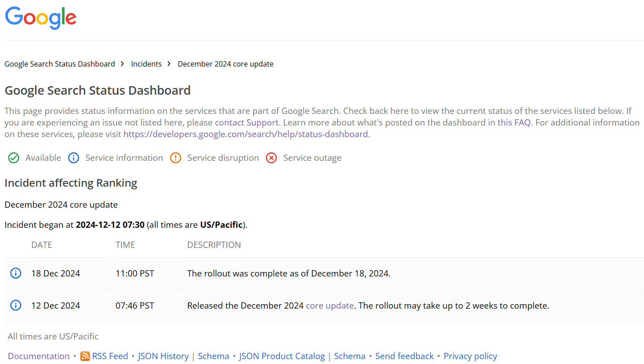Viewport: 644px width, 364px height.
Task: Click info icon for 18 Dec 2024 entry
Action: [16, 273]
